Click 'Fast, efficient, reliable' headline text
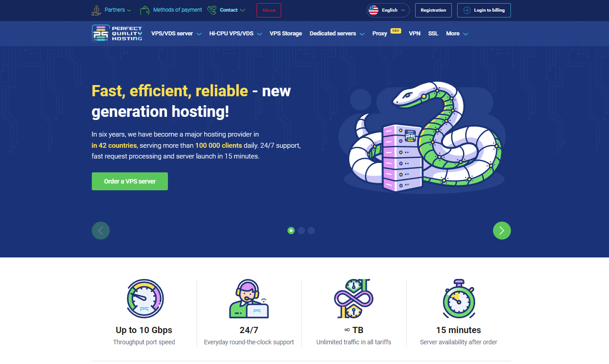The width and height of the screenshot is (609, 364). click(x=170, y=91)
